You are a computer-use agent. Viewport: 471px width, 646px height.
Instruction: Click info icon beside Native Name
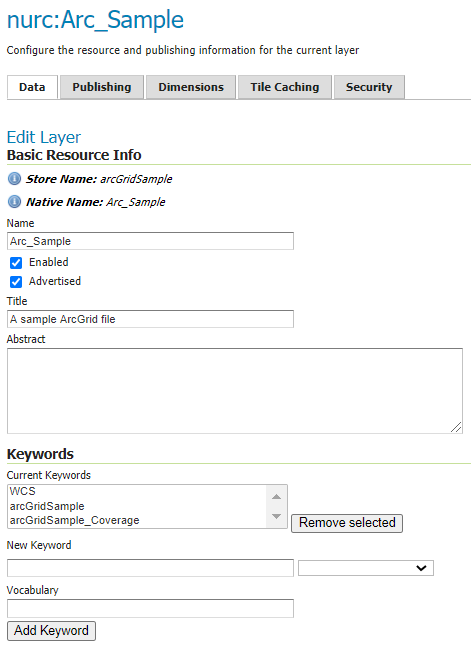tap(14, 202)
